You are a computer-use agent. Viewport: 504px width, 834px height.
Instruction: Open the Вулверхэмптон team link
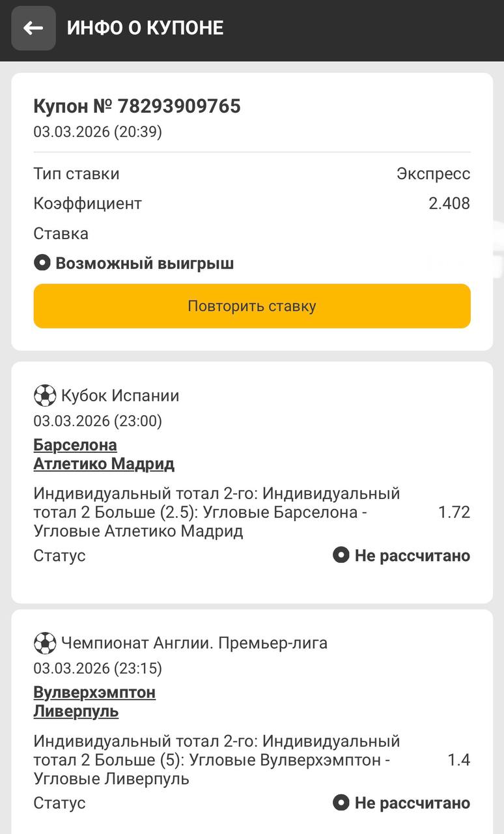tap(94, 692)
